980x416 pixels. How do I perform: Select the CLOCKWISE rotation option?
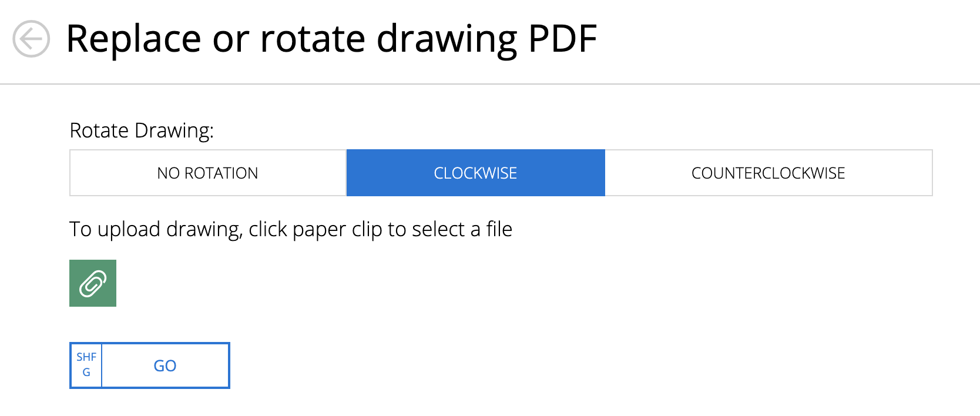pyautogui.click(x=476, y=173)
